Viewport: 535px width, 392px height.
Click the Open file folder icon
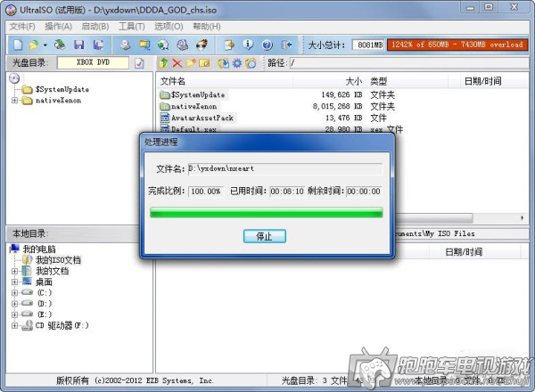(x=34, y=45)
